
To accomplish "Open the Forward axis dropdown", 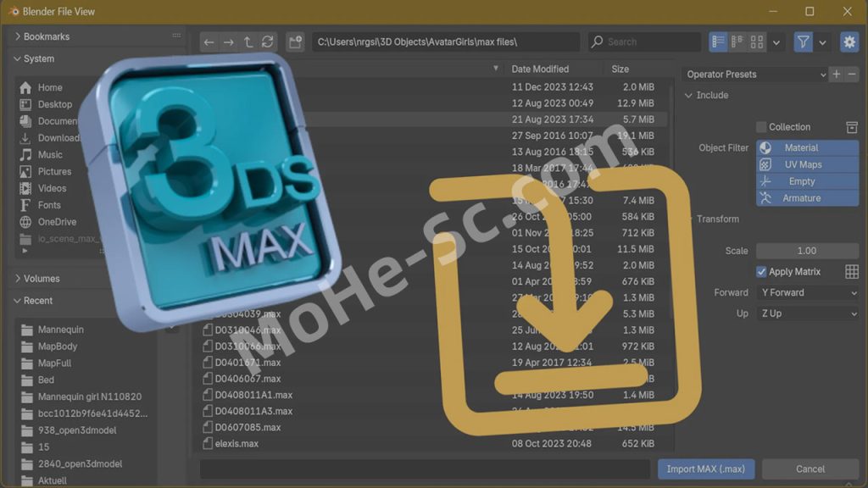I will click(x=807, y=293).
